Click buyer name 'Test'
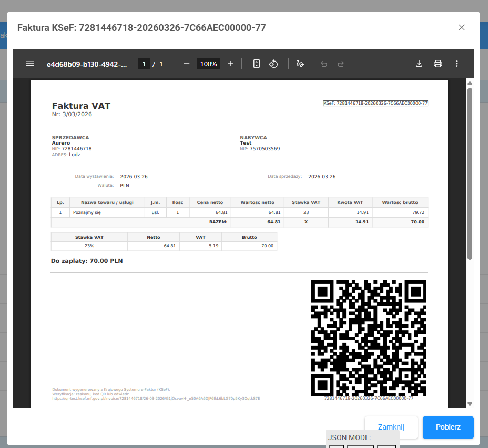 point(246,143)
